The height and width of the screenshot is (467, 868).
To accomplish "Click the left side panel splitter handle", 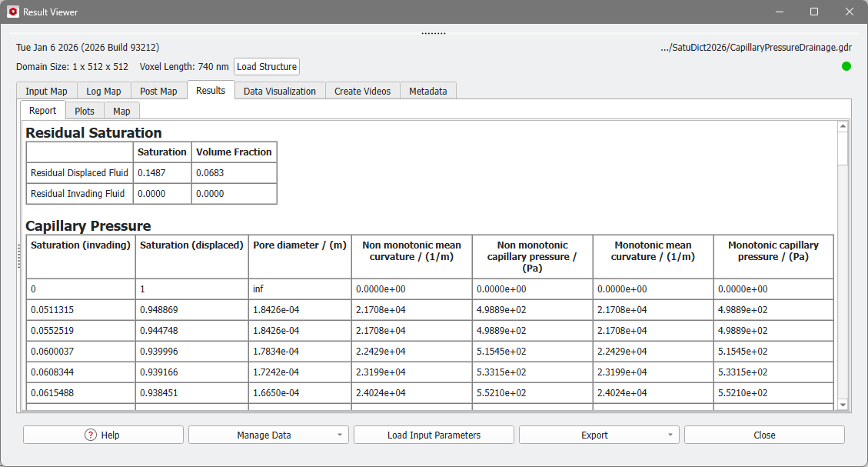I will [x=19, y=256].
